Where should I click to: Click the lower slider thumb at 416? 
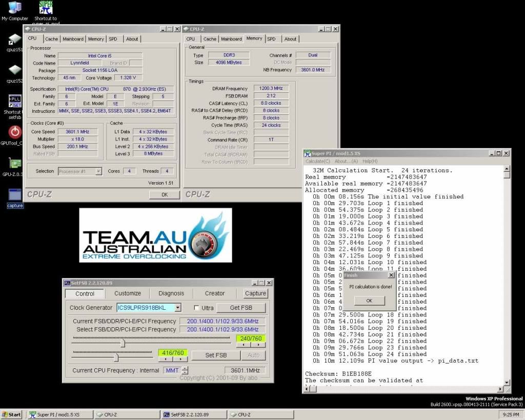[x=116, y=357]
